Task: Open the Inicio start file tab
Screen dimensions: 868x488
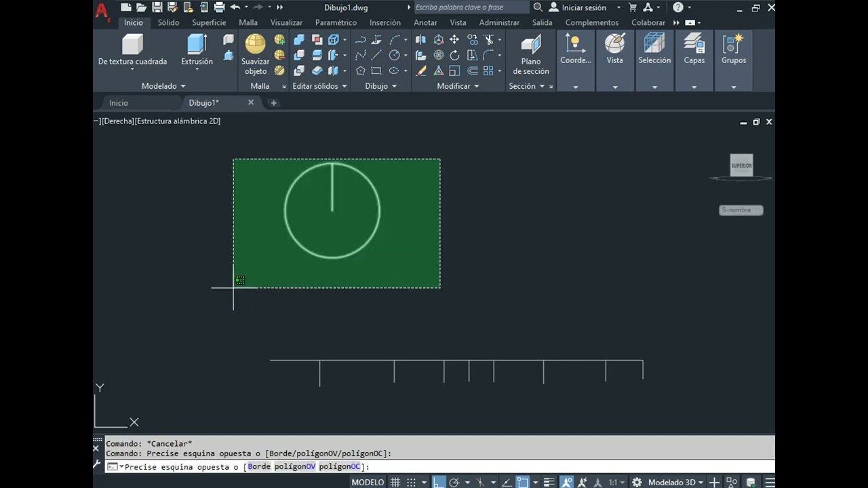Action: (x=119, y=103)
